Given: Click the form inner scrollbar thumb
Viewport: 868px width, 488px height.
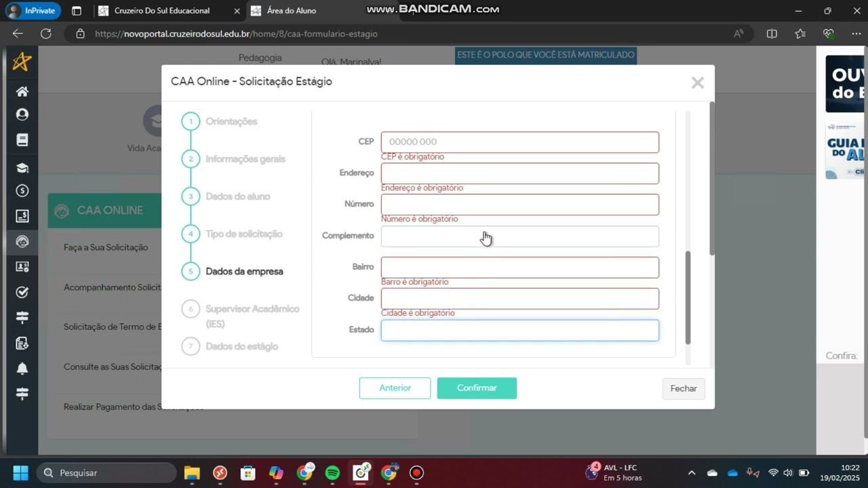Looking at the screenshot, I should (688, 298).
